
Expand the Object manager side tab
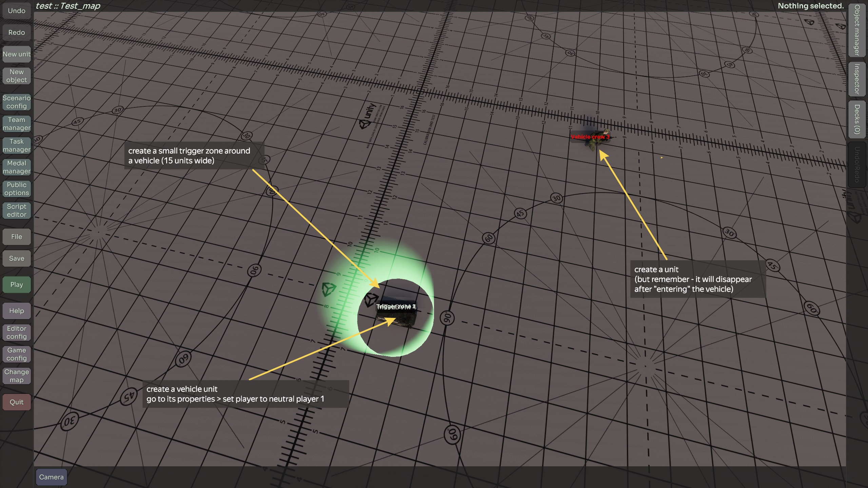(x=857, y=30)
